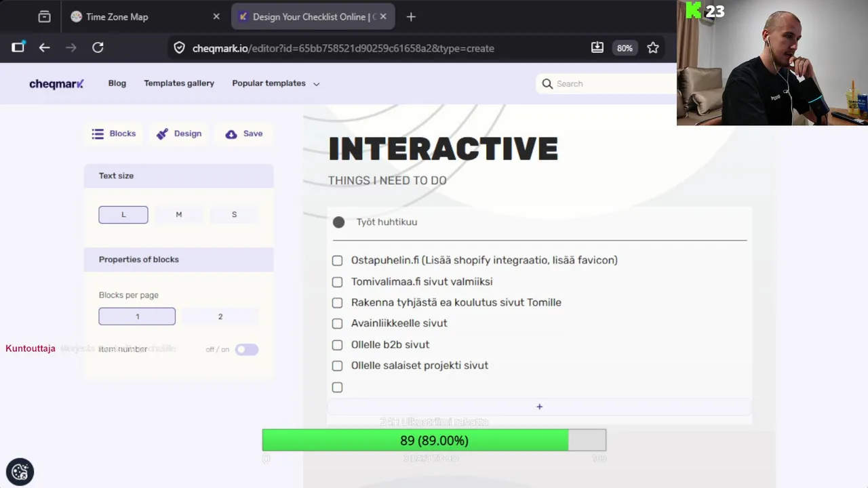
Task: Click the Ollelle b2b sivut text
Action: click(390, 344)
